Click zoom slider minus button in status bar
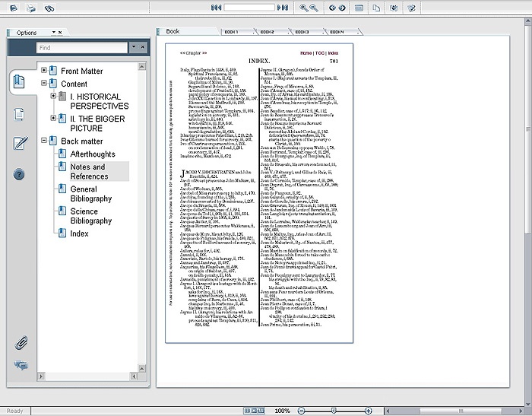Screen dimensions: 532x416 [x=301, y=411]
